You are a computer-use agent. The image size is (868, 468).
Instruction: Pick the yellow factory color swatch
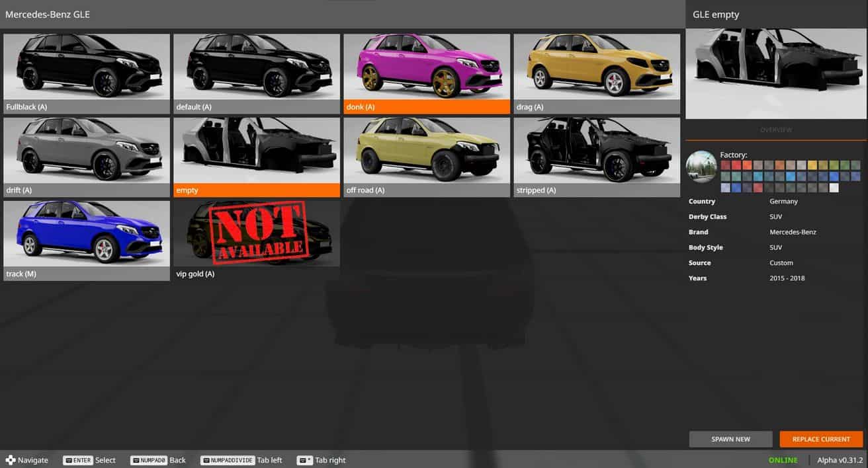tap(812, 165)
